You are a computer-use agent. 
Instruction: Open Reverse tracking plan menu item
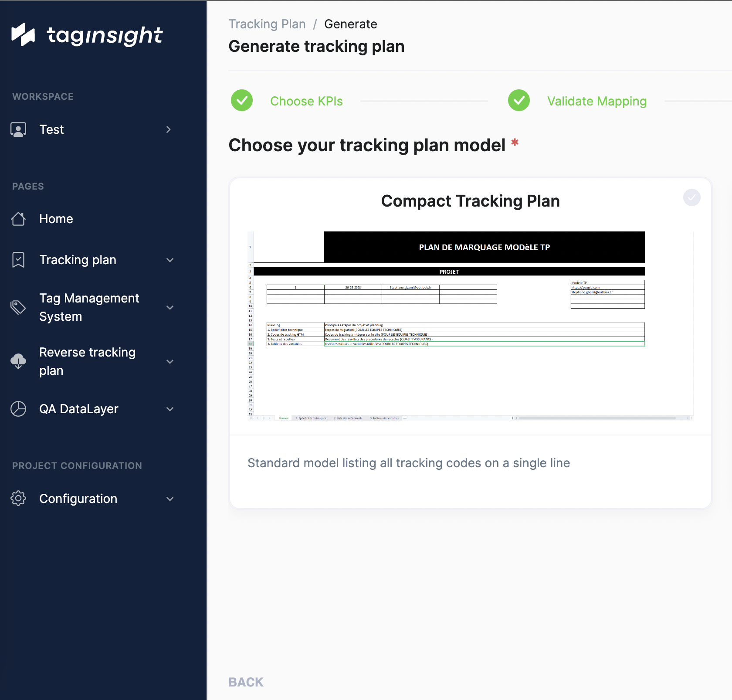pos(87,361)
